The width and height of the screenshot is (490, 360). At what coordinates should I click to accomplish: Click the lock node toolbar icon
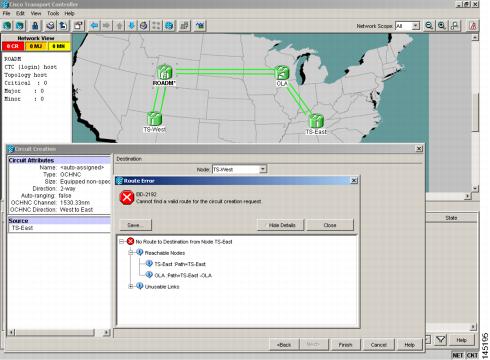[x=35, y=26]
